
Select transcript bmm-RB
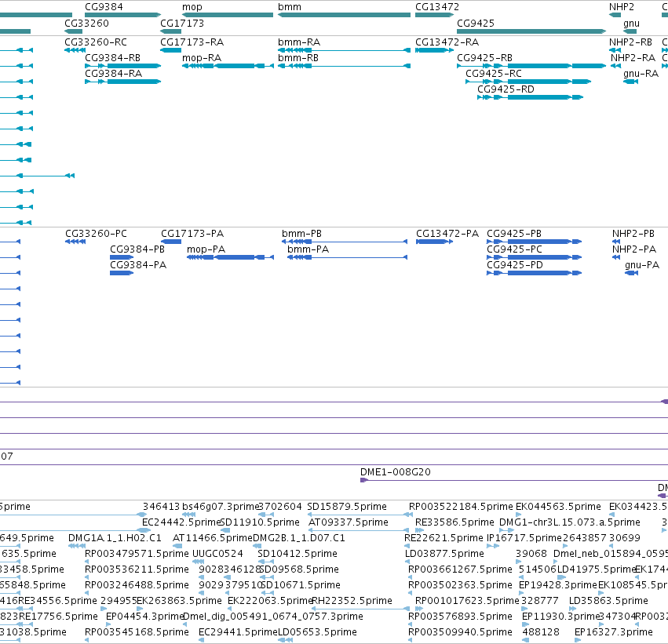click(344, 66)
